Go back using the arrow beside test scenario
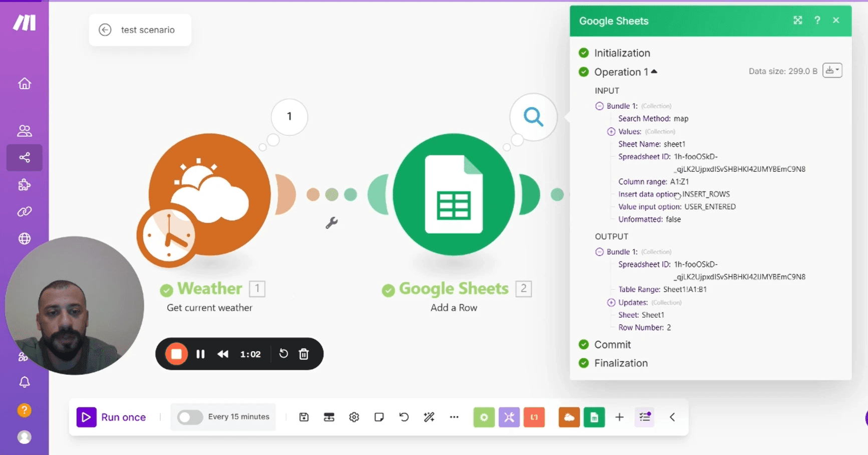This screenshot has width=868, height=455. click(x=105, y=30)
